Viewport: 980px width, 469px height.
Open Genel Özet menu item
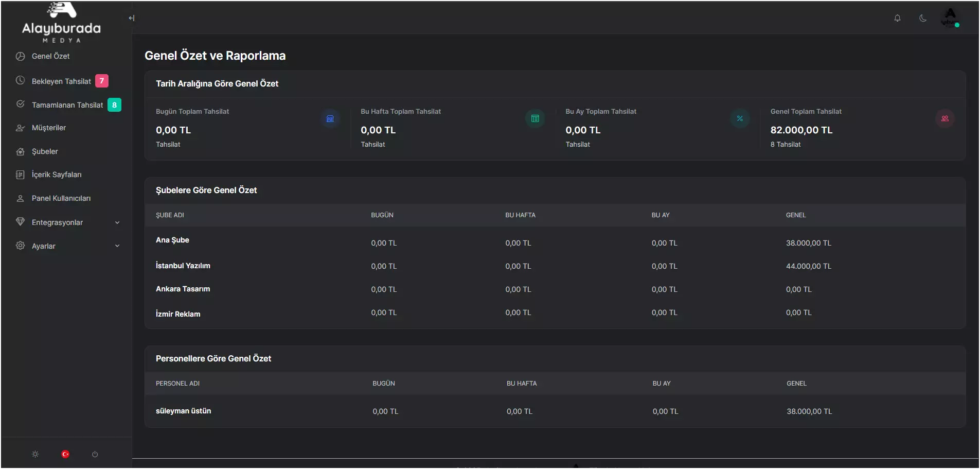click(x=50, y=56)
